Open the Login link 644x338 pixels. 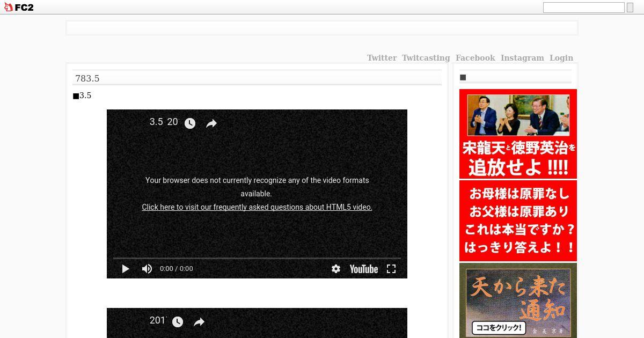[561, 58]
